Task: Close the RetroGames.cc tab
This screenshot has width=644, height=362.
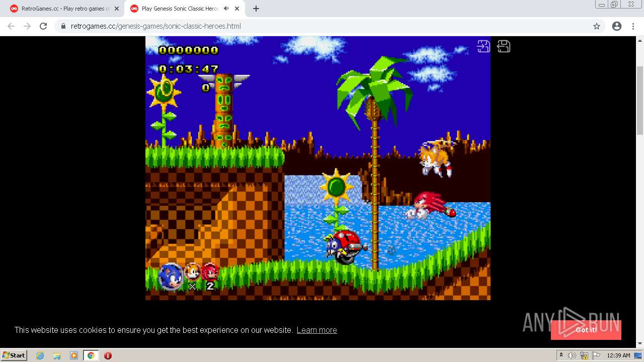Action: (117, 9)
